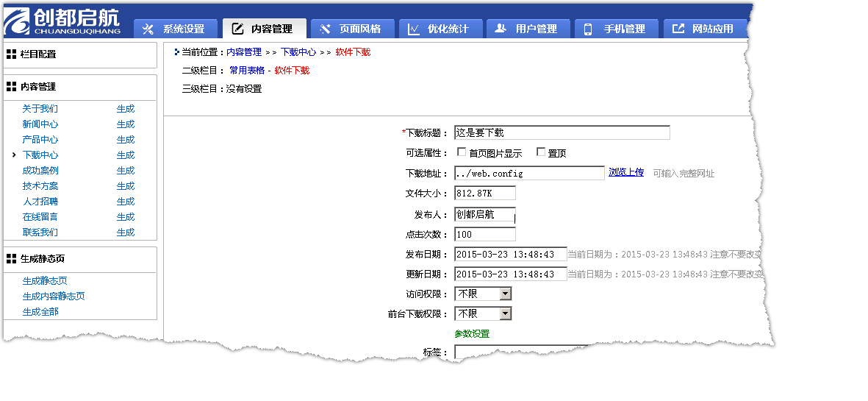
Task: Open 产品中心 in the sidebar
Action: tap(40, 140)
